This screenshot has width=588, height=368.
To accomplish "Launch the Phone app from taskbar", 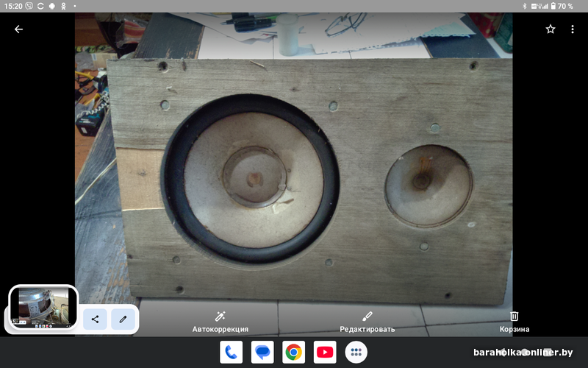I will coord(231,353).
